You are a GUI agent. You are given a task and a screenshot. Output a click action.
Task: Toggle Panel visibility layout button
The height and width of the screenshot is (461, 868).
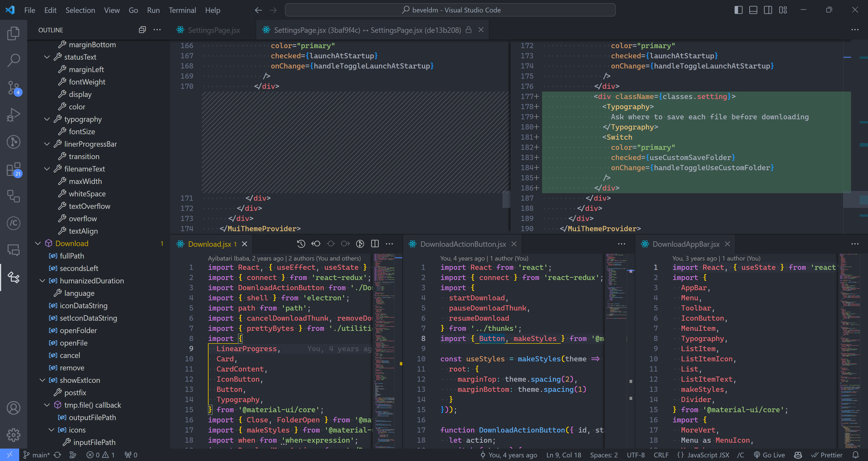click(753, 10)
